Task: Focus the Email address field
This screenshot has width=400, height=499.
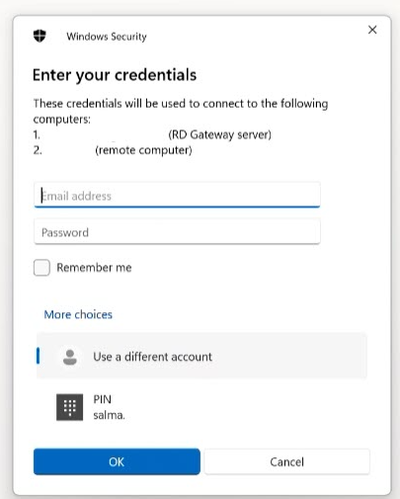Action: point(177,195)
